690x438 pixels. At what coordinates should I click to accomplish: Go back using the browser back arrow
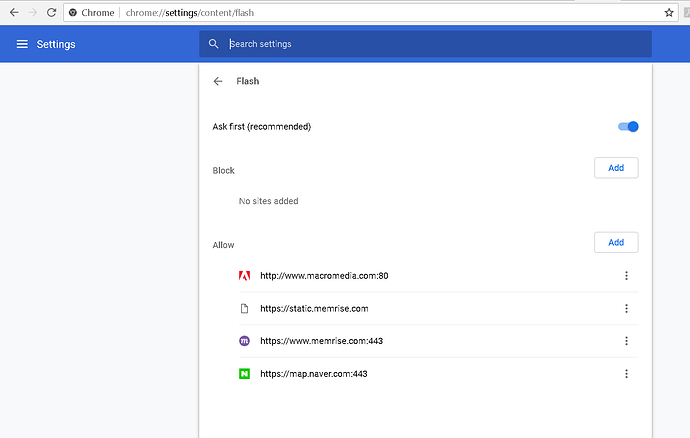click(x=14, y=12)
